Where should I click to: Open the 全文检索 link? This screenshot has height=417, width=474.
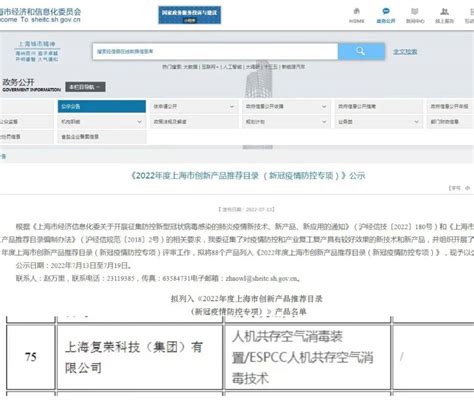tap(405, 52)
